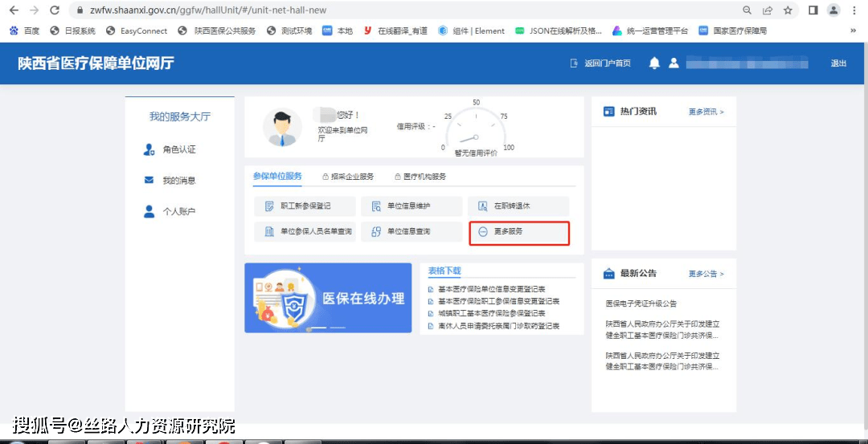Screen dimensions: 868x444
Task: Open the 陕西医保公共服务 bookmark
Action: 217,31
